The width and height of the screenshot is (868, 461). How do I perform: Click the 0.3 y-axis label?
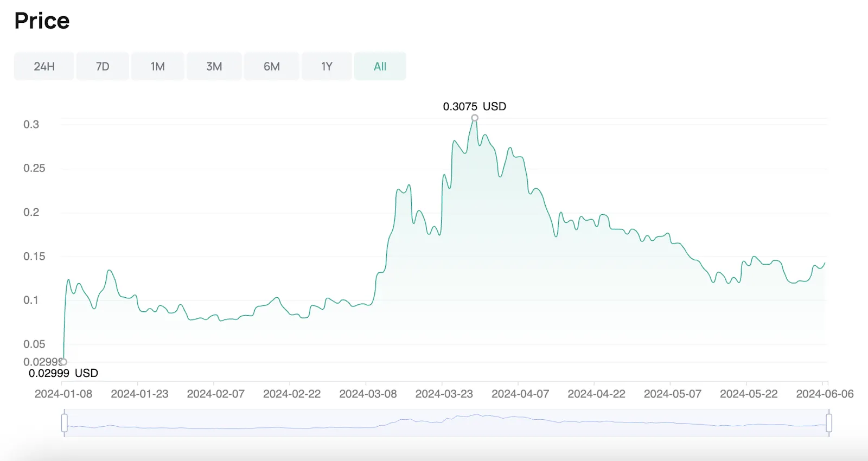(31, 124)
